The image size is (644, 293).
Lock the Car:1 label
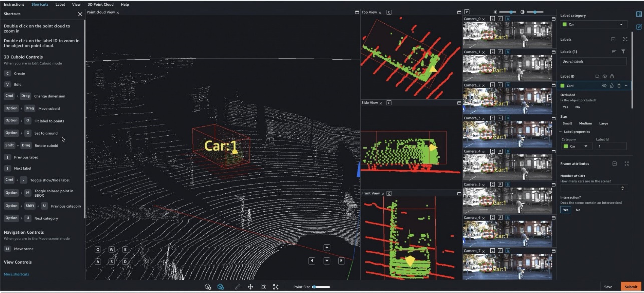612,86
